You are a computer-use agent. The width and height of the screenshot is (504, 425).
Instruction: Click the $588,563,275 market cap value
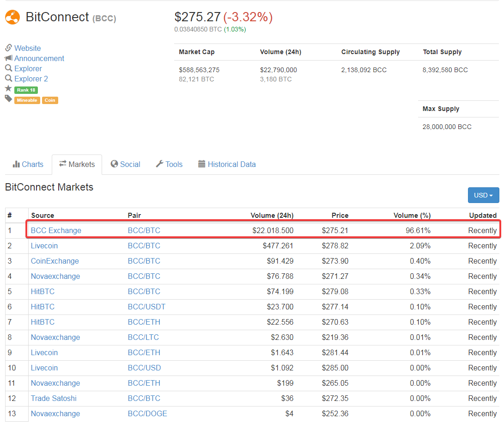(199, 70)
